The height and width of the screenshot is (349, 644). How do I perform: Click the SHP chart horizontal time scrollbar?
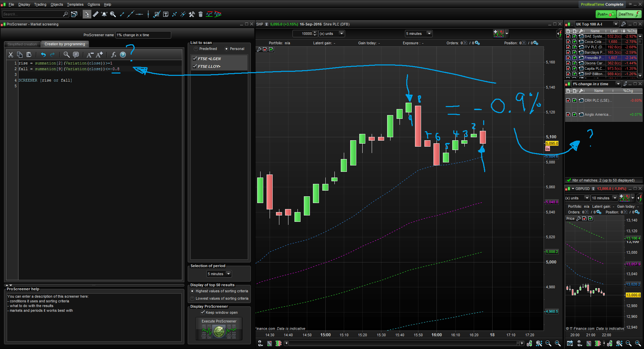pos(405,343)
